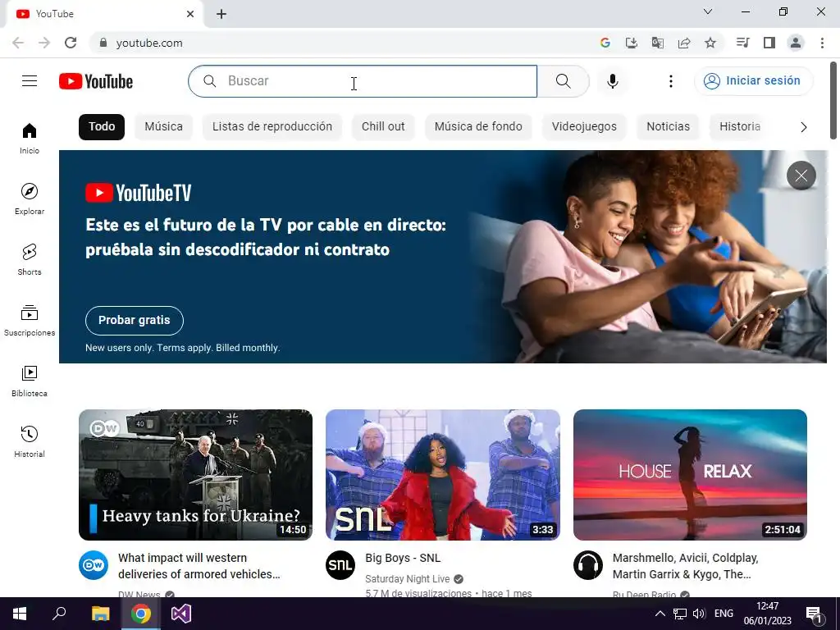Go forward in Chrome
The width and height of the screenshot is (840, 630).
point(44,43)
